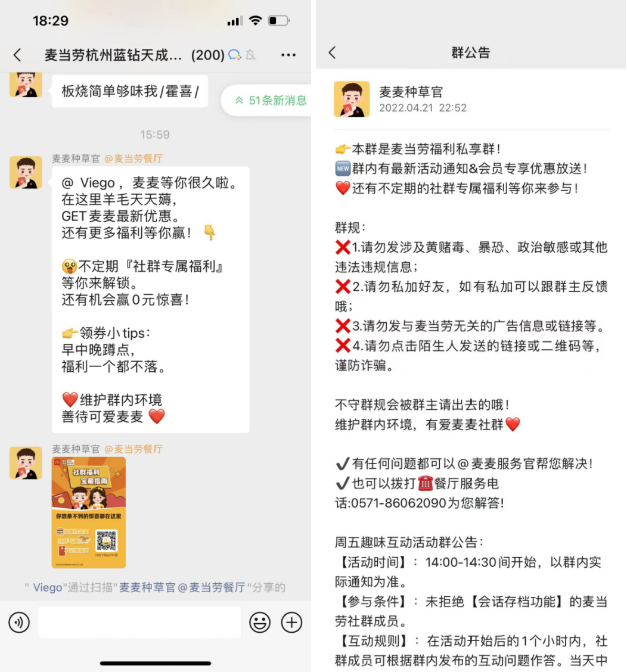Open the emoji picker smiley icon

[x=260, y=623]
